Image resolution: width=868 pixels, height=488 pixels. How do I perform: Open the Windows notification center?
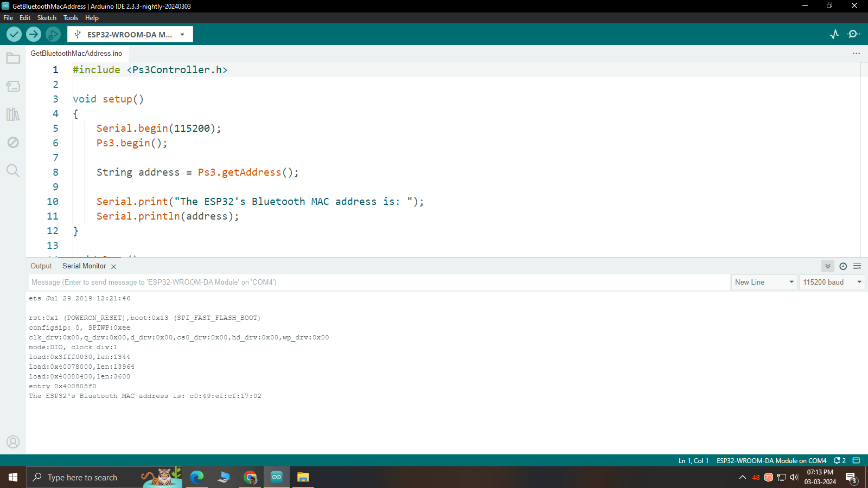(851, 477)
